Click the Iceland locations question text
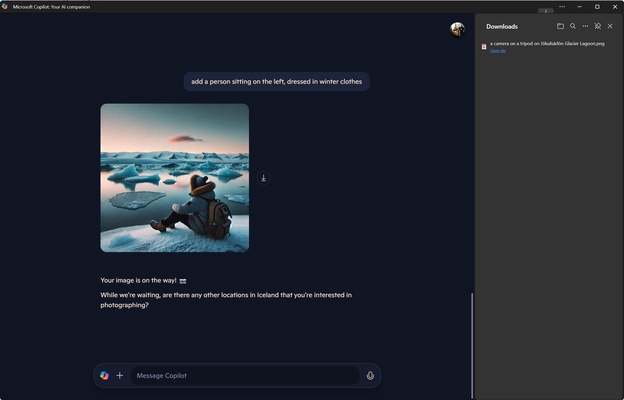624x400 pixels. [x=226, y=300]
